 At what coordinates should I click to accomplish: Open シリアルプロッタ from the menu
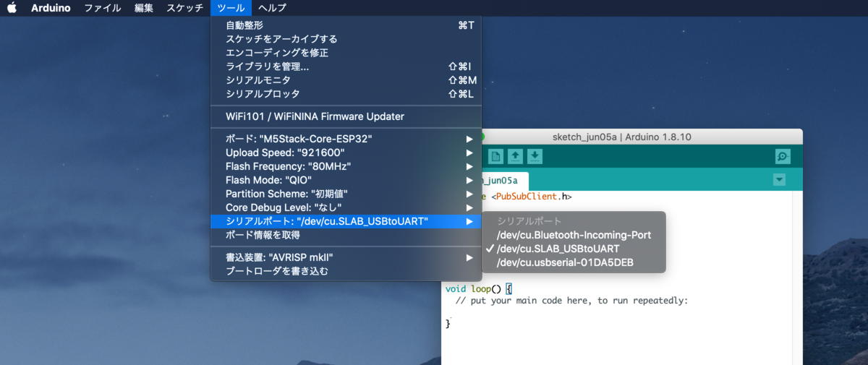click(346, 94)
